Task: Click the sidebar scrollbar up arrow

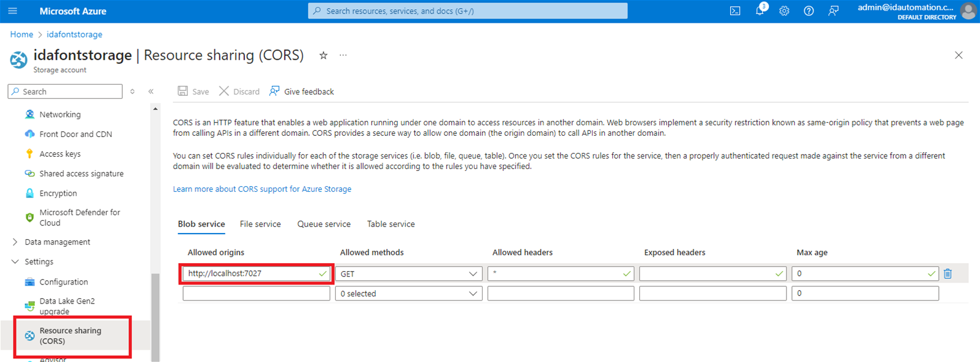Action: pos(155,109)
